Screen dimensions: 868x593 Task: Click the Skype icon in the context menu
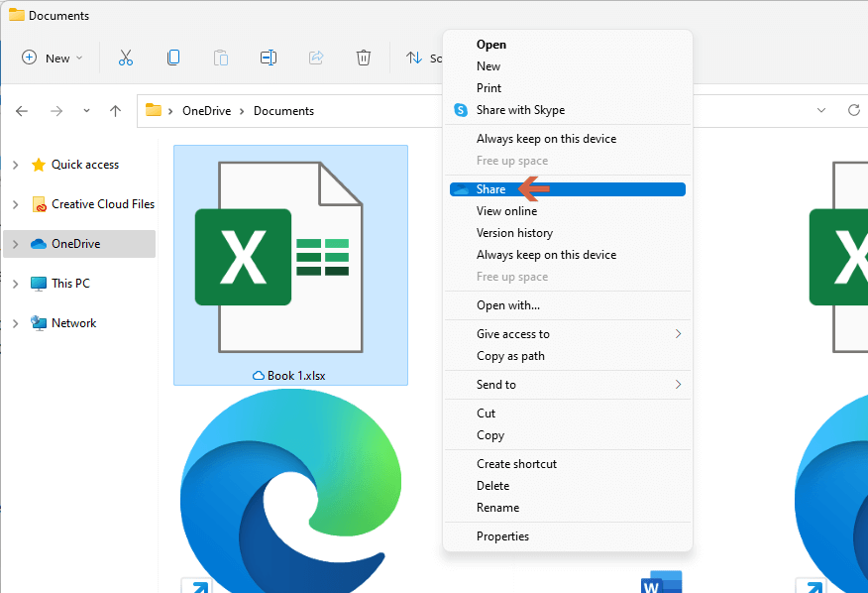click(461, 110)
